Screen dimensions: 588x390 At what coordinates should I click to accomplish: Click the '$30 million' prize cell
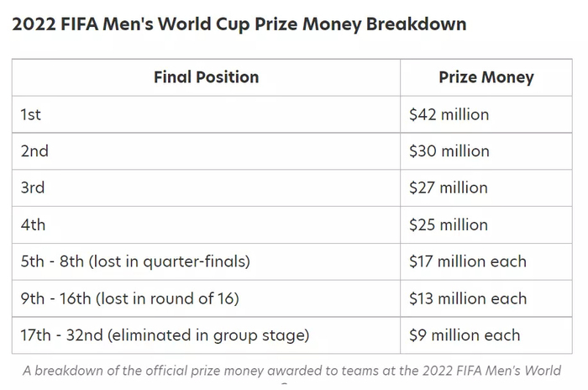pos(449,151)
